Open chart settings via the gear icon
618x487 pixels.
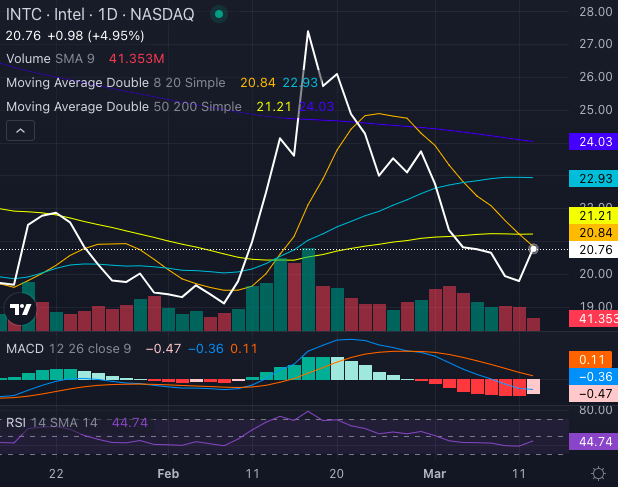(597, 473)
